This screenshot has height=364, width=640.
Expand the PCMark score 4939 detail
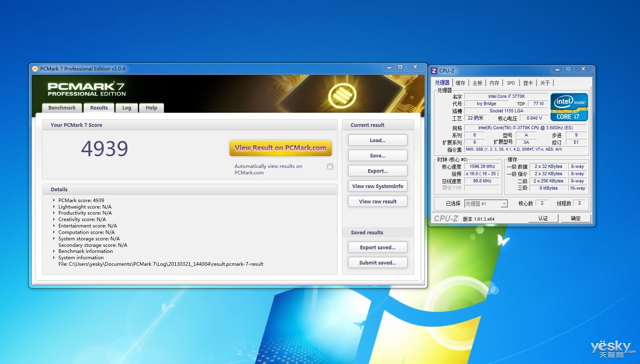pos(54,200)
